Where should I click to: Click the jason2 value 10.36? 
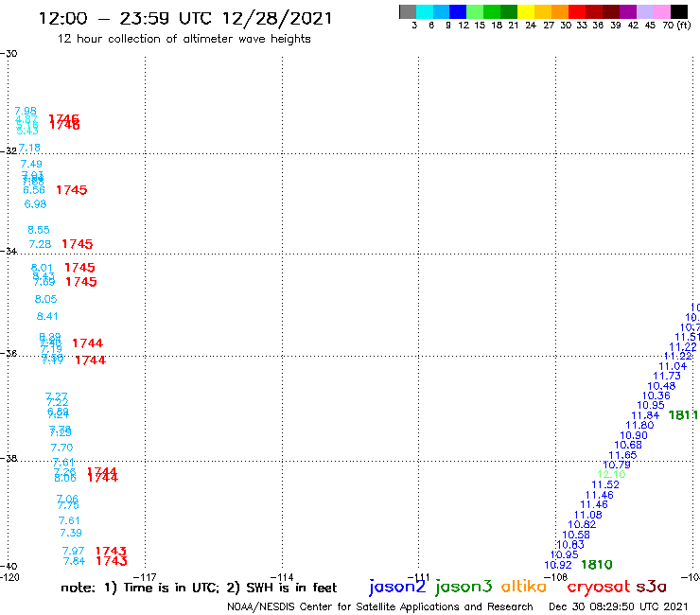click(x=656, y=395)
